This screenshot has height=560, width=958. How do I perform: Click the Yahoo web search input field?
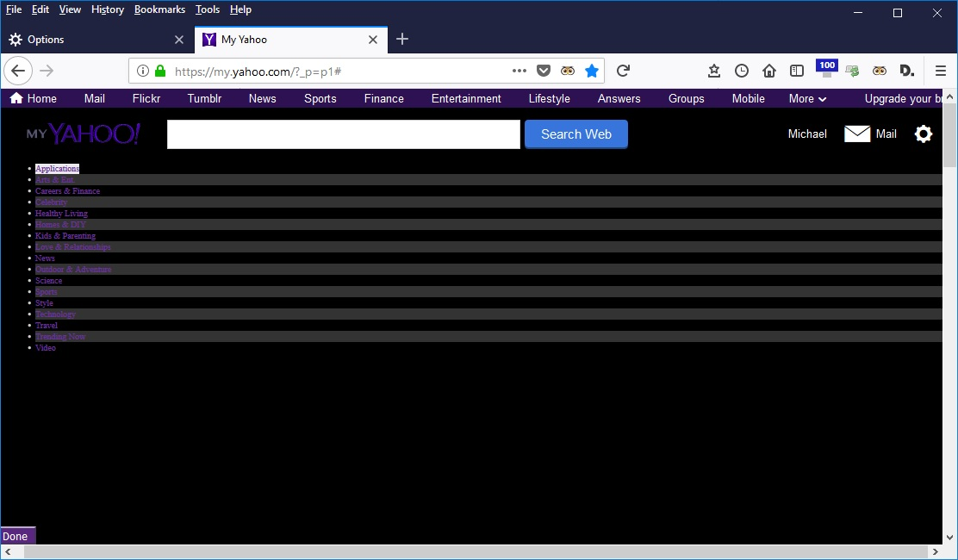pos(344,134)
